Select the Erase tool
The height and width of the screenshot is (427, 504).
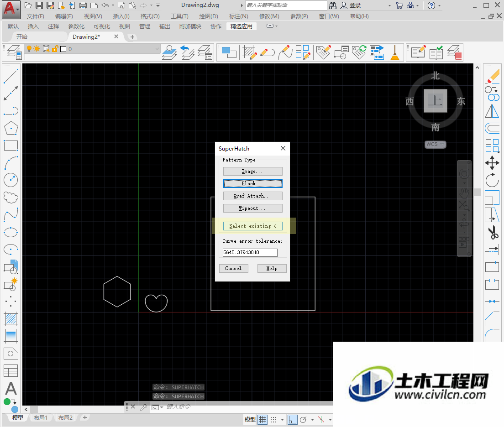coord(492,77)
